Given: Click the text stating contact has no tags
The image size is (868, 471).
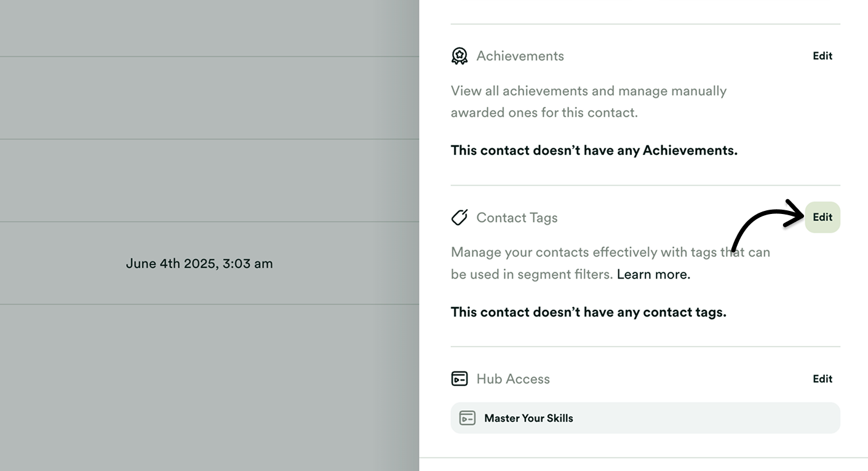Looking at the screenshot, I should click(589, 312).
